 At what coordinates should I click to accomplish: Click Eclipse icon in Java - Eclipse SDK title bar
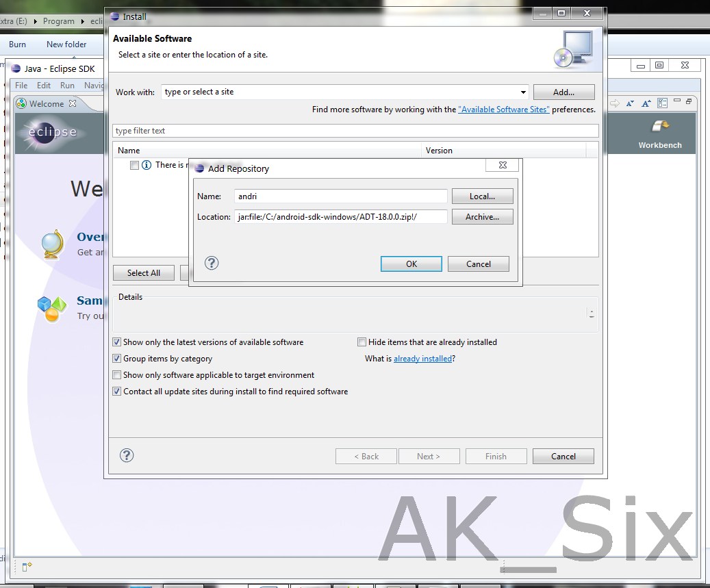click(x=16, y=68)
